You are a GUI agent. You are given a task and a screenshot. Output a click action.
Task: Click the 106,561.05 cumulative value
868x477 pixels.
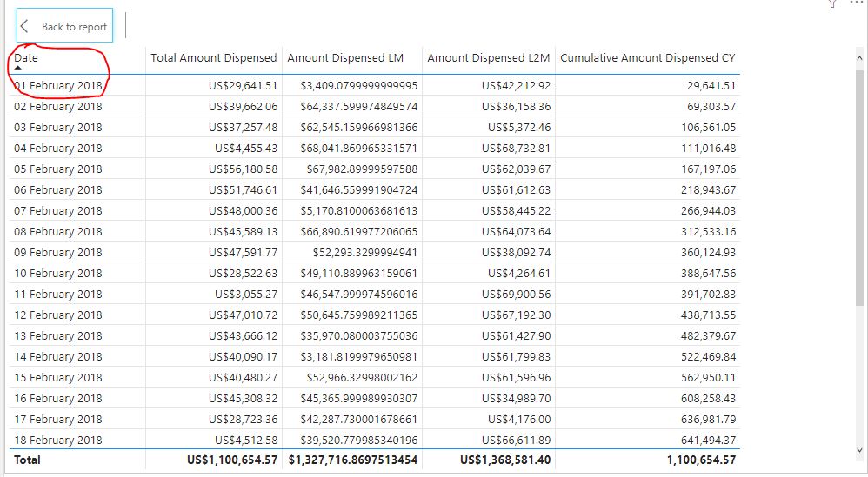pyautogui.click(x=709, y=127)
